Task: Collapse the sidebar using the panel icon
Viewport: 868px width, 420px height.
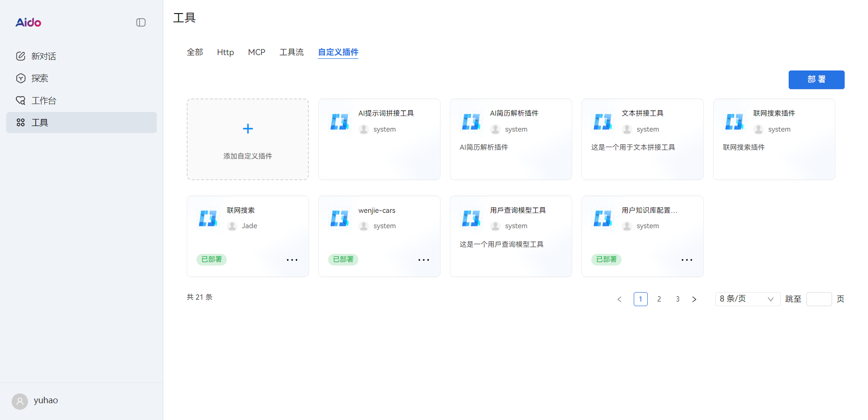Action: (141, 22)
